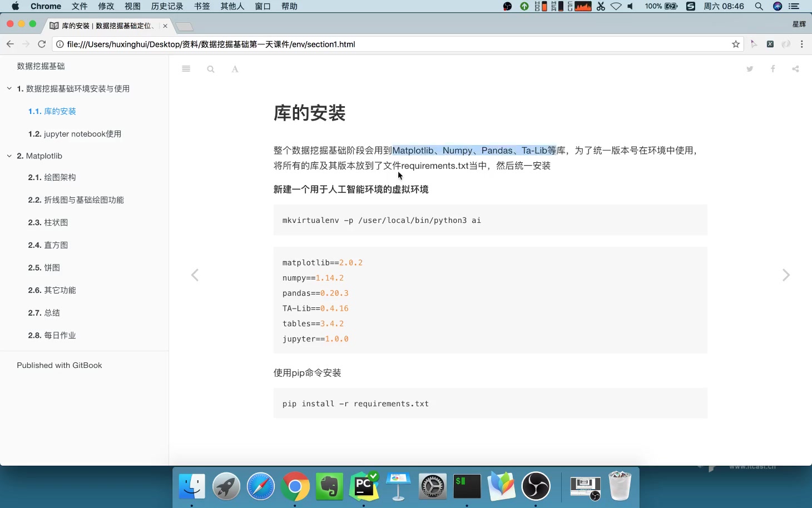Click the browser forward button
This screenshot has width=812, height=508.
[26, 44]
